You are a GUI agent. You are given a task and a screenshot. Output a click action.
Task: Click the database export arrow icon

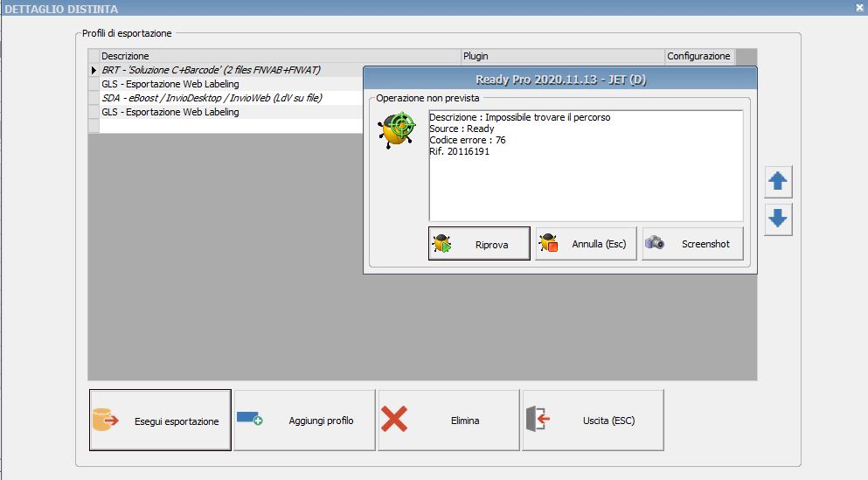tap(105, 420)
